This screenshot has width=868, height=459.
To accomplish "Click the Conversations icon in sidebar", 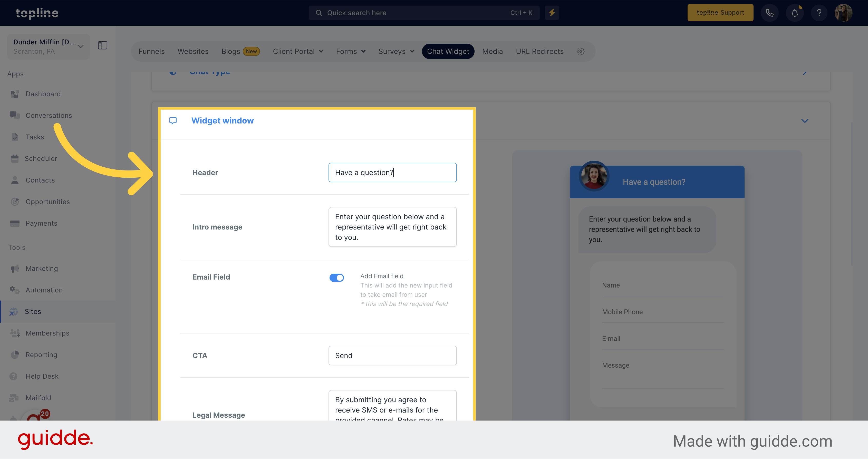I will coord(15,115).
